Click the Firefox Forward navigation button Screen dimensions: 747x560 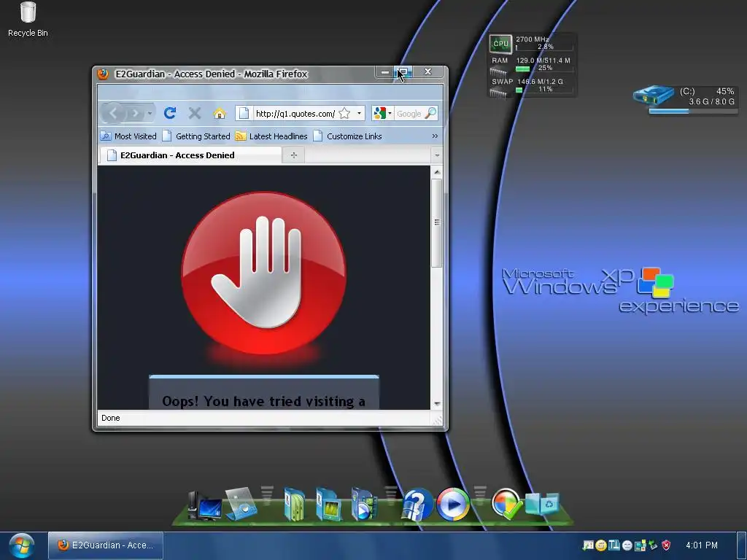136,113
